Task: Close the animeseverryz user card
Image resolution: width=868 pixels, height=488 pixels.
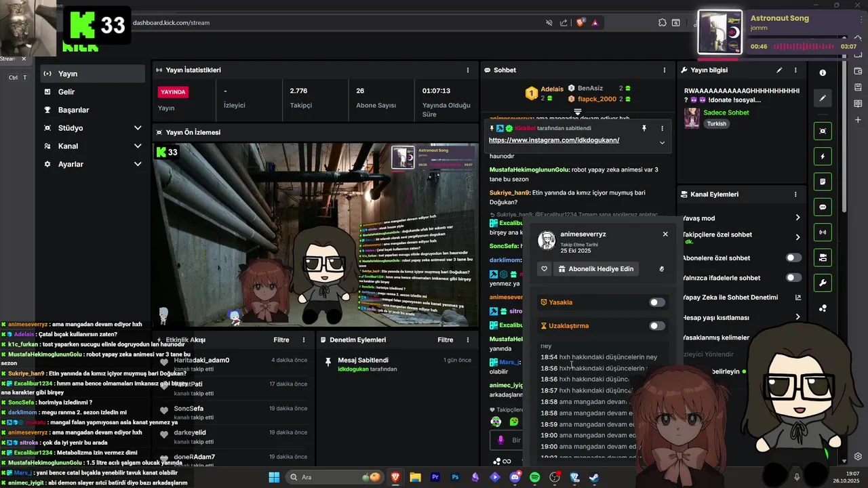Action: coord(665,234)
